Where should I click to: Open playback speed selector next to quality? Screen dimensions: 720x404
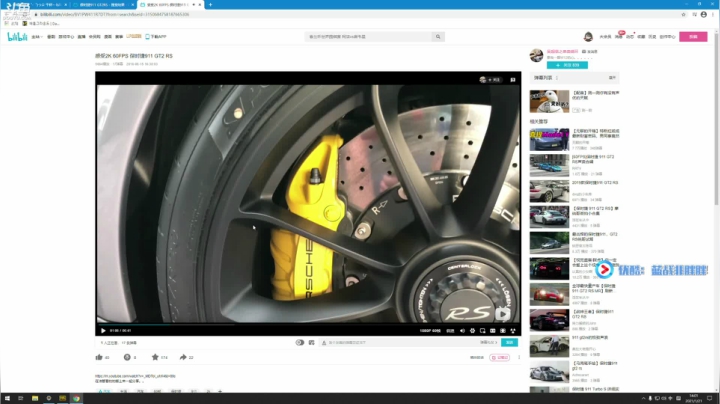(x=450, y=331)
